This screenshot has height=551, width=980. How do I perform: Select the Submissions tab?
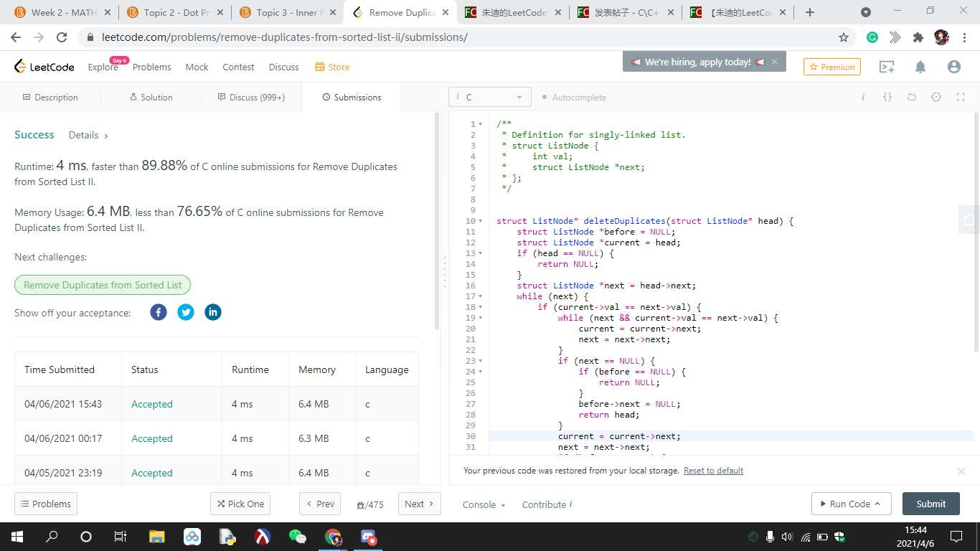[x=352, y=97]
